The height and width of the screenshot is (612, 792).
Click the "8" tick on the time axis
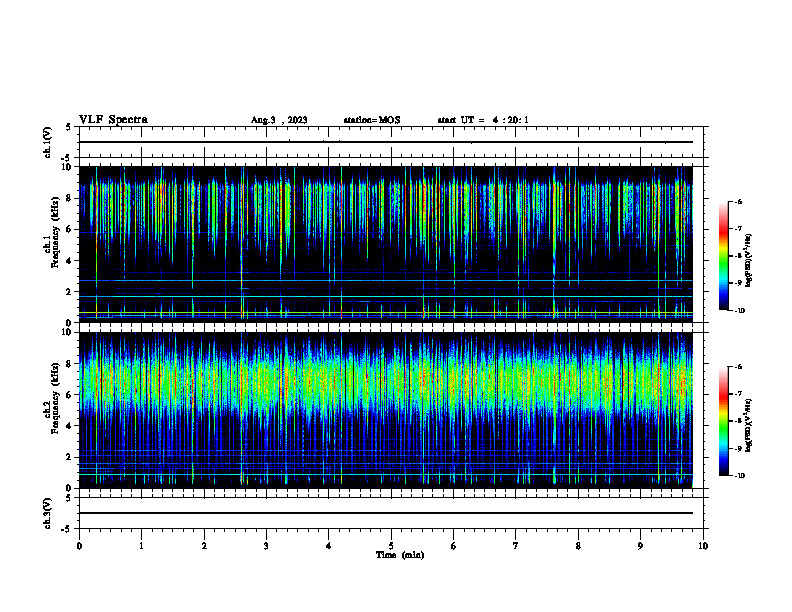coord(578,546)
